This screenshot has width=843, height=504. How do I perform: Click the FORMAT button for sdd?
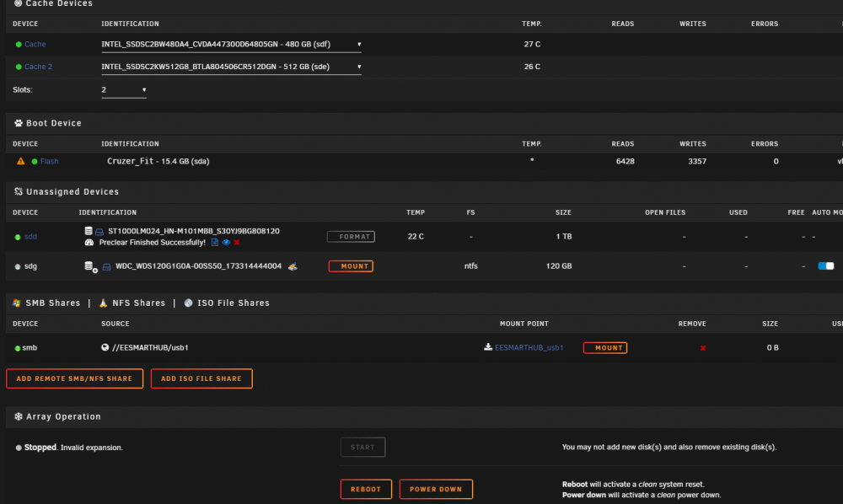click(x=351, y=237)
